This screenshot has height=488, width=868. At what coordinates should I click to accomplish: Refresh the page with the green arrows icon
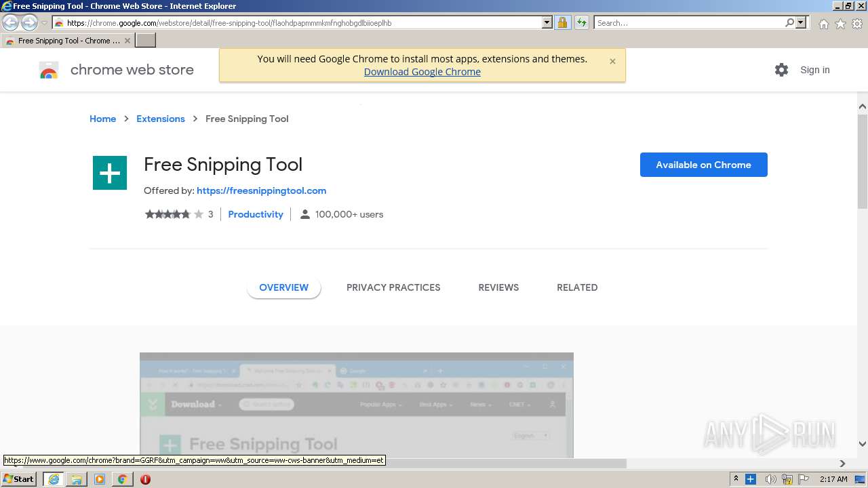pyautogui.click(x=581, y=22)
